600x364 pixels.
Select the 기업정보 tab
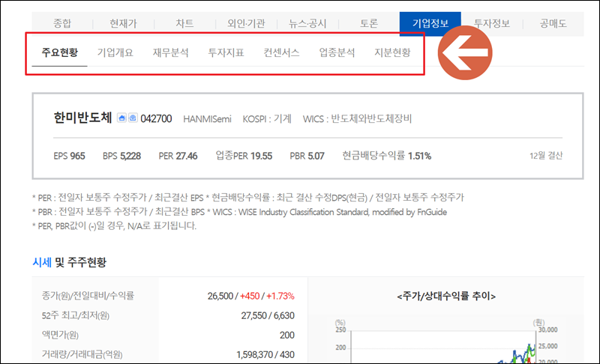click(x=430, y=24)
